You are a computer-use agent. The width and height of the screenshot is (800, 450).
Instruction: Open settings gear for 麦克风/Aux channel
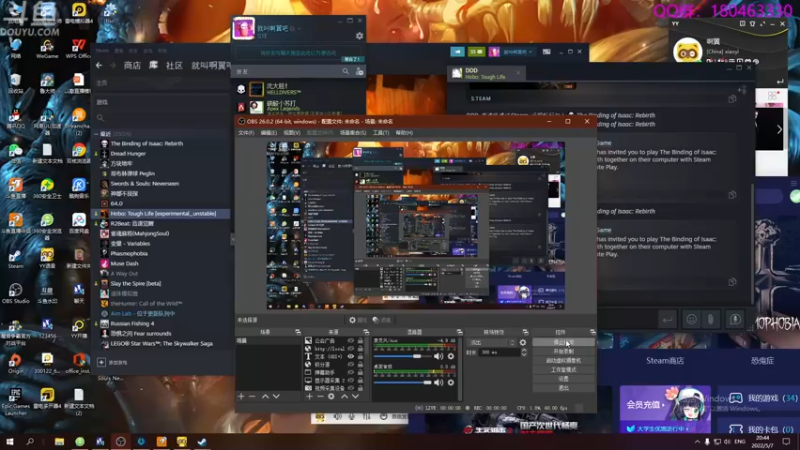point(451,356)
